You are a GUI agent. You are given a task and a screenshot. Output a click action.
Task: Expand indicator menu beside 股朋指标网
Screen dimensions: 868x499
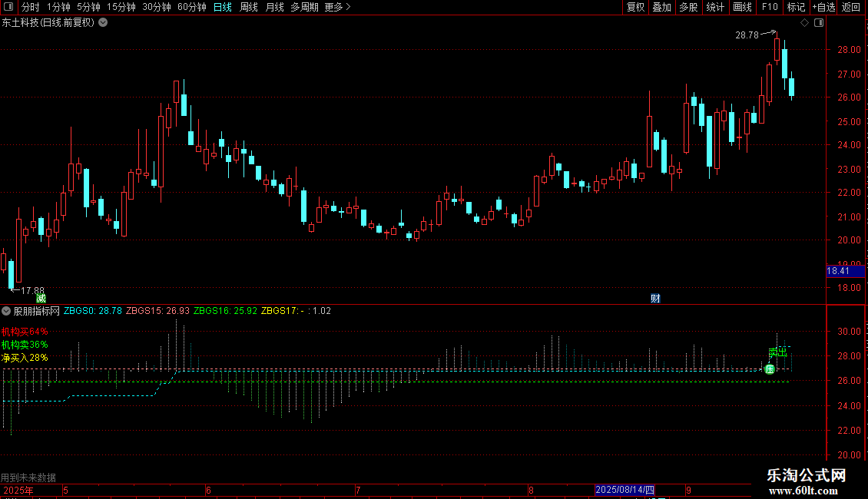click(6, 311)
